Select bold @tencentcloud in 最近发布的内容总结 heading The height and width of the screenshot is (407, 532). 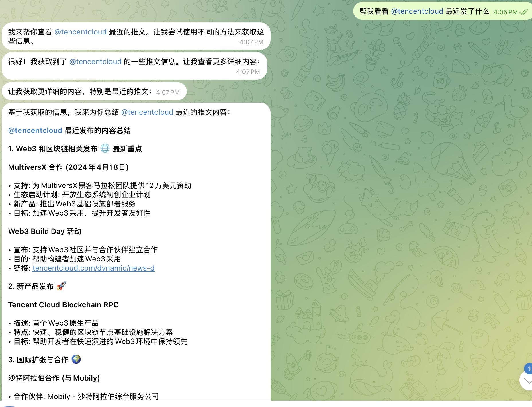tap(35, 130)
